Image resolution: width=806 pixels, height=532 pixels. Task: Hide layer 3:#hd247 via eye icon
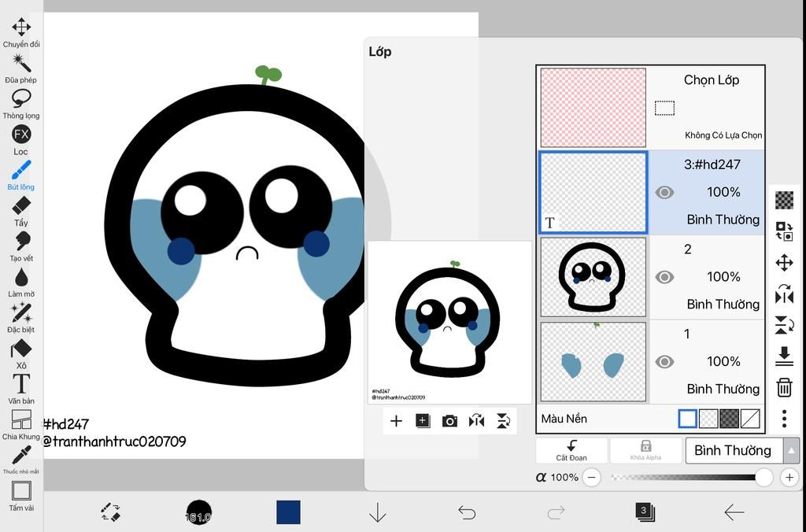point(664,192)
